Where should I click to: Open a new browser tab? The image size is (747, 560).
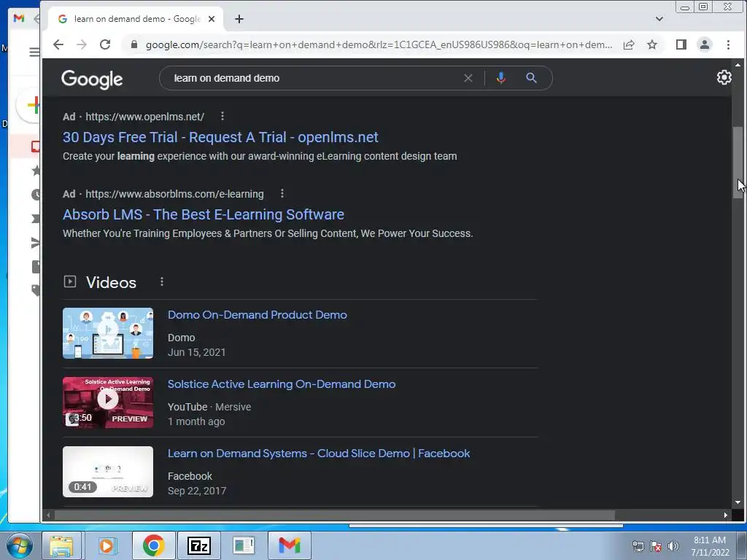[239, 19]
